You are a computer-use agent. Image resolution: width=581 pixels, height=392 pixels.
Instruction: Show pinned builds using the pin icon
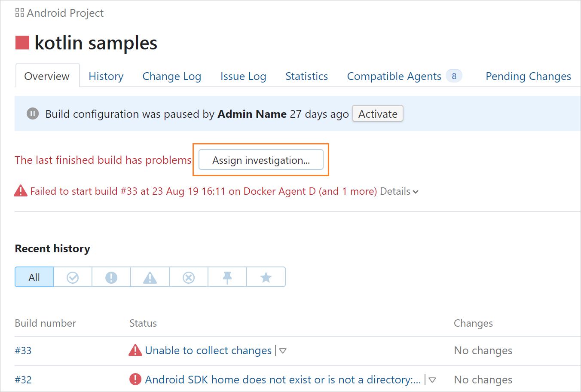click(x=227, y=277)
